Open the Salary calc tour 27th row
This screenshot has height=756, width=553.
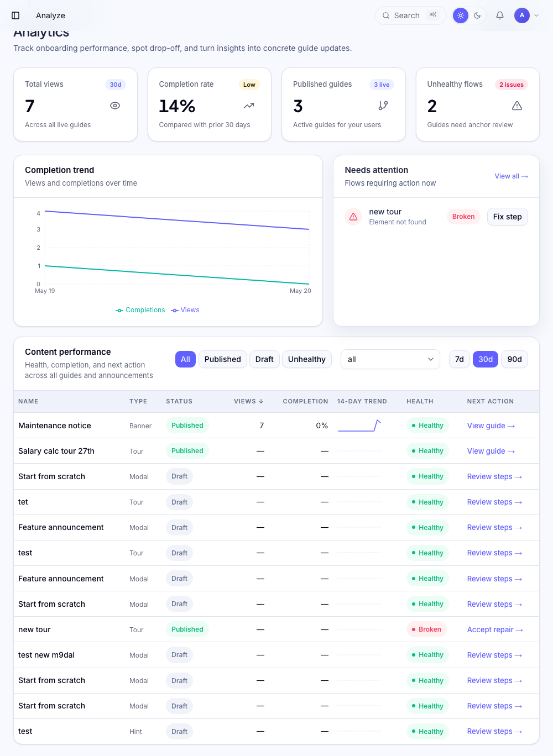tap(276, 451)
